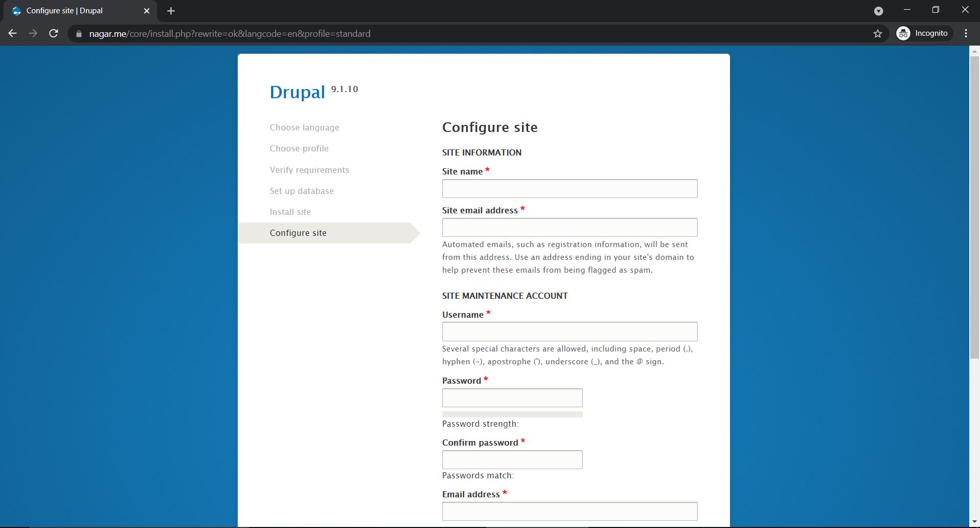This screenshot has height=528, width=980.
Task: Close the Configure site tab
Action: (147, 11)
